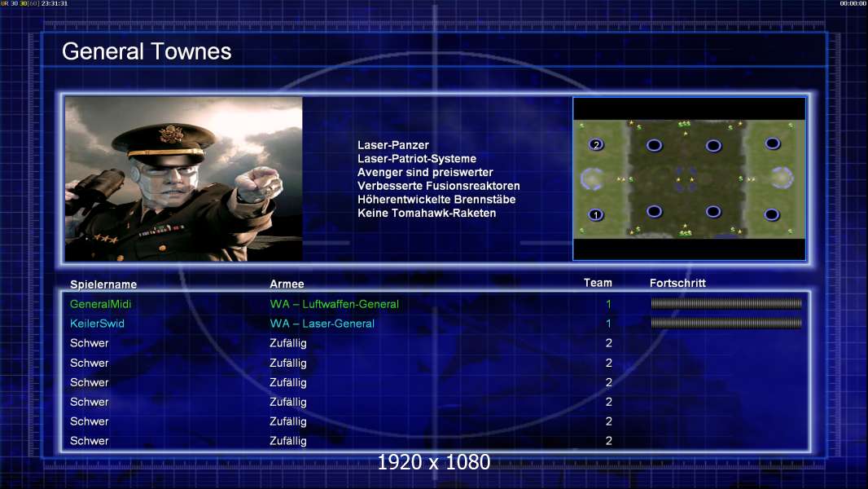
Task: Click the glowing ring at minimap's left edge
Action: (592, 178)
